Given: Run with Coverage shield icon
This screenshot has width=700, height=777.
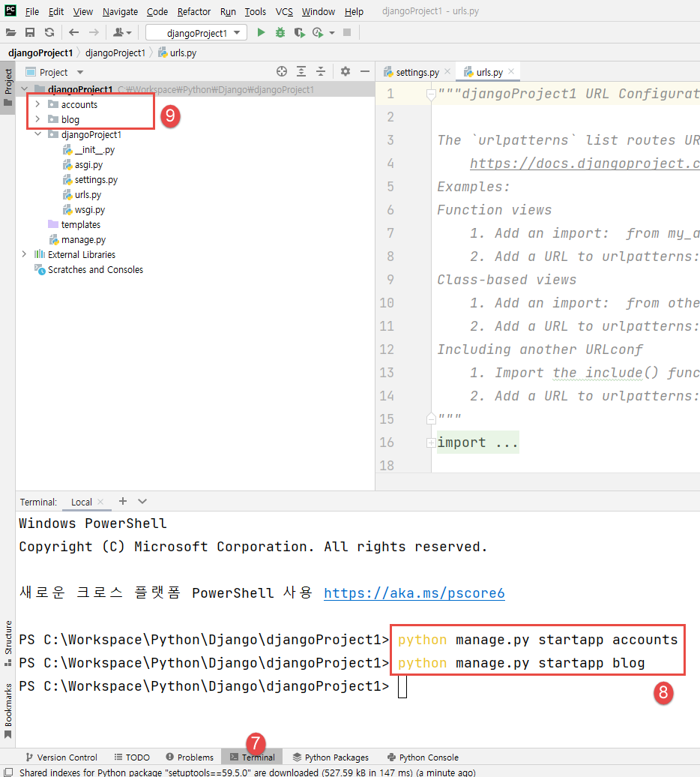Looking at the screenshot, I should 299,33.
